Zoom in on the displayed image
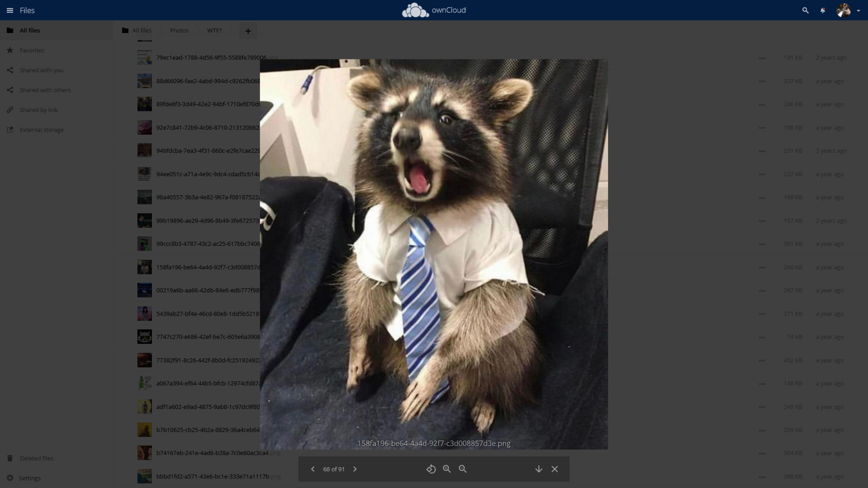868x488 pixels. click(447, 469)
